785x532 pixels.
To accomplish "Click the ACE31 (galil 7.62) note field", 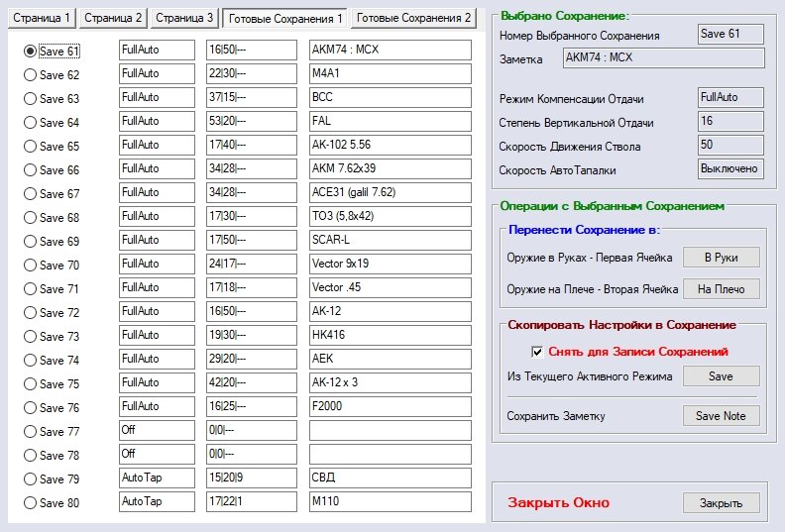I will [x=391, y=192].
